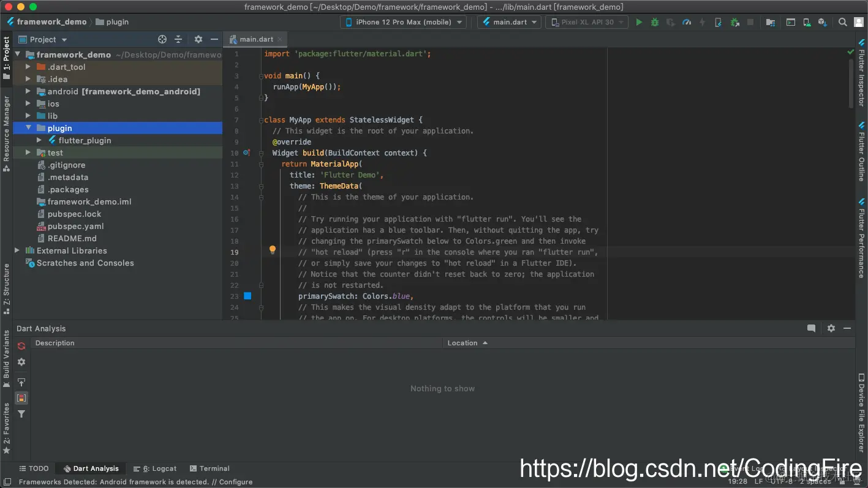868x488 pixels.
Task: Run the app with the green Run button
Action: pos(639,22)
